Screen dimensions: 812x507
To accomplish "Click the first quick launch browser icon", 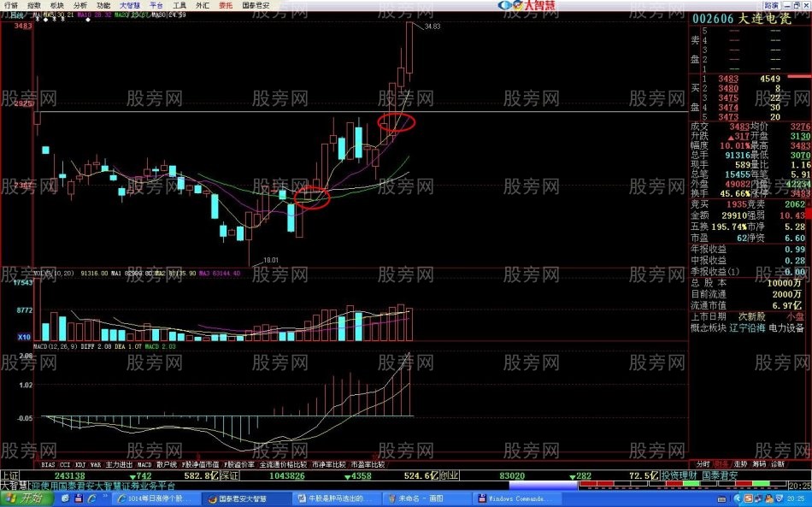I will pos(65,498).
